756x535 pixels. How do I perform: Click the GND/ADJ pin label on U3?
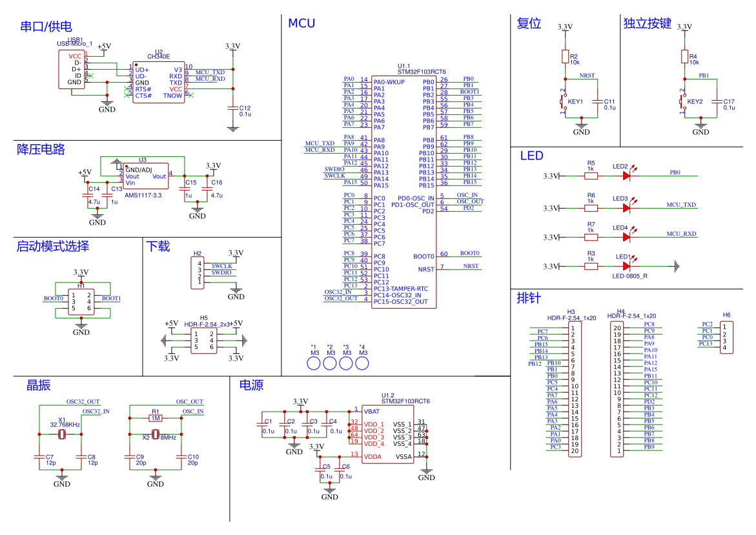click(139, 170)
